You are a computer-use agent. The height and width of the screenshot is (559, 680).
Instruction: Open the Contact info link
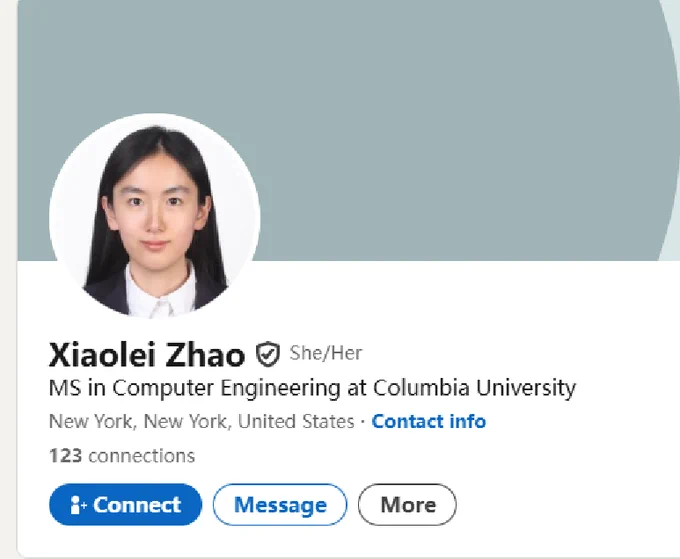tap(428, 422)
